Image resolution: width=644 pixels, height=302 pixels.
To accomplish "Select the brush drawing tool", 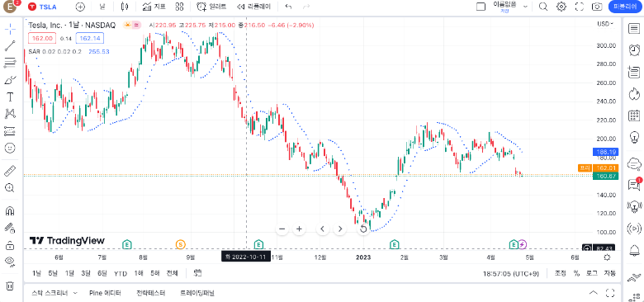I will (10, 79).
